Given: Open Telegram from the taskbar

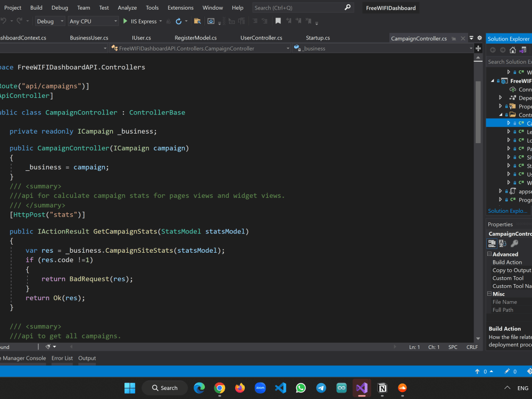Looking at the screenshot, I should click(321, 388).
